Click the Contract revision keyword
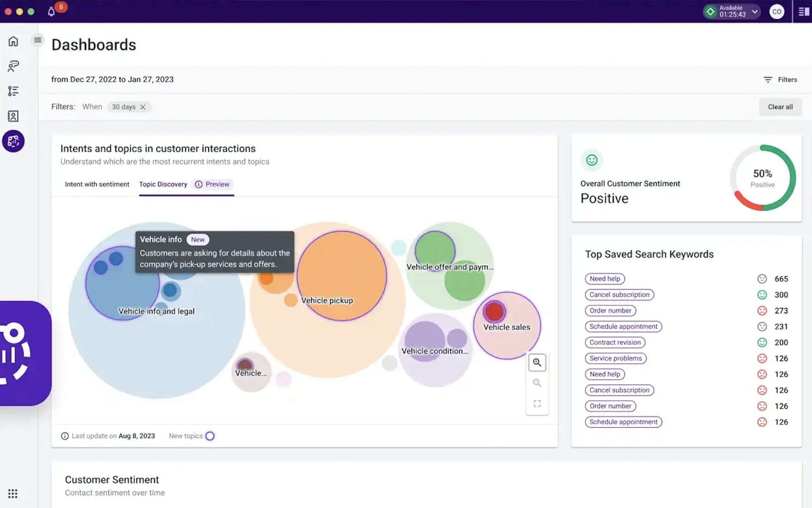 click(x=615, y=342)
